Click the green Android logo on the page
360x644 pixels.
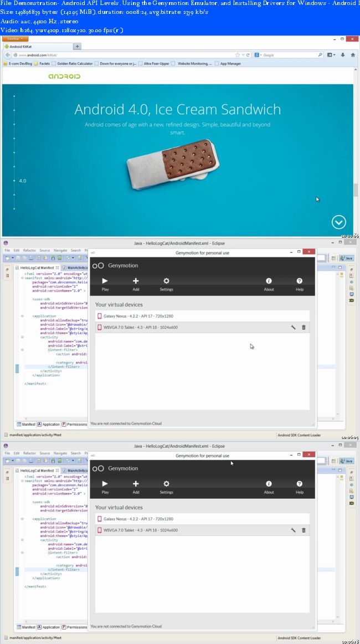[64, 76]
